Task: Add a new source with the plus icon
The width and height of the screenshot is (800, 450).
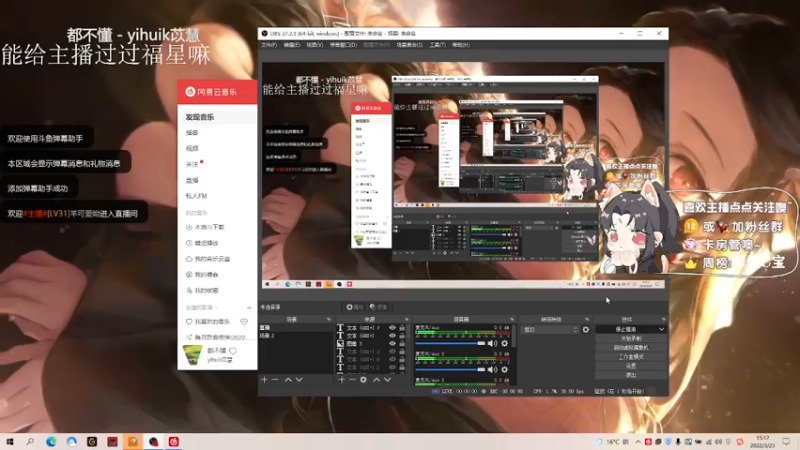Action: click(x=341, y=380)
